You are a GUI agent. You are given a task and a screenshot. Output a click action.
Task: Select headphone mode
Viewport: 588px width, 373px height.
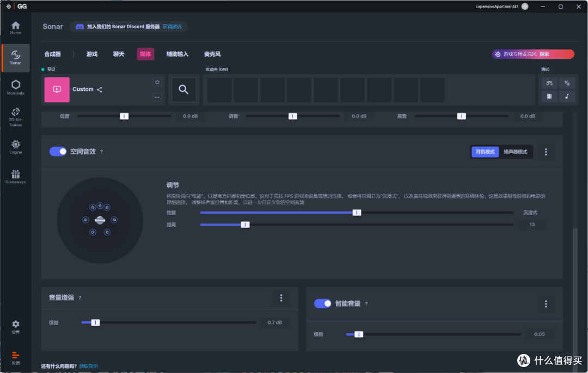point(485,152)
